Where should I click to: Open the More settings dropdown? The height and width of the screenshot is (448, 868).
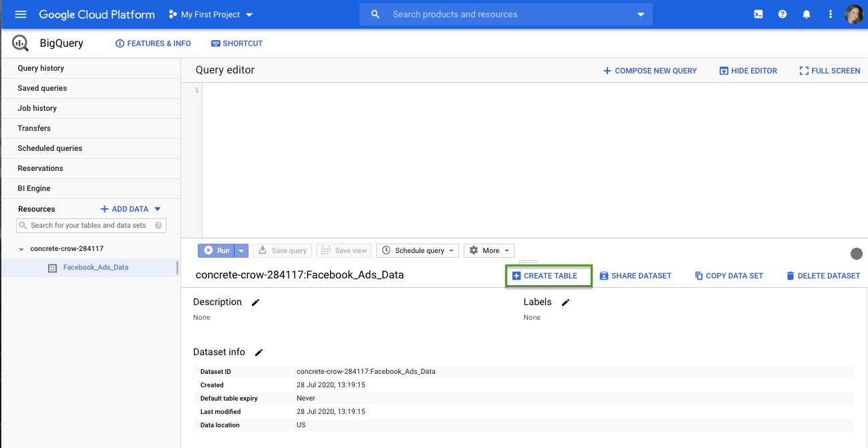tap(488, 250)
